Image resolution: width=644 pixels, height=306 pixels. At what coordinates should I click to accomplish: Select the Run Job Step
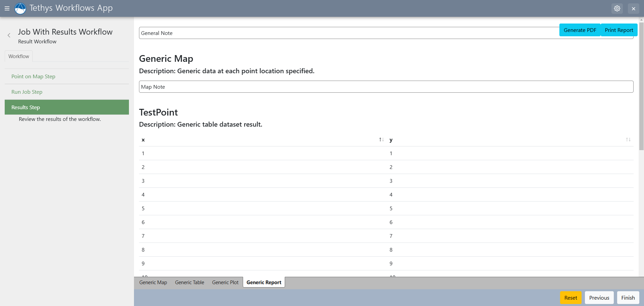pos(27,92)
